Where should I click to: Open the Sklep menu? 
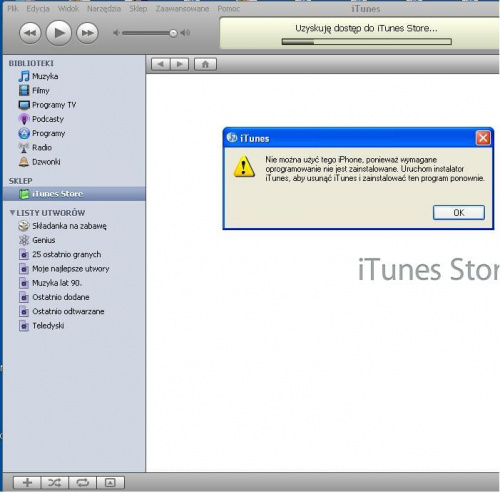point(138,9)
